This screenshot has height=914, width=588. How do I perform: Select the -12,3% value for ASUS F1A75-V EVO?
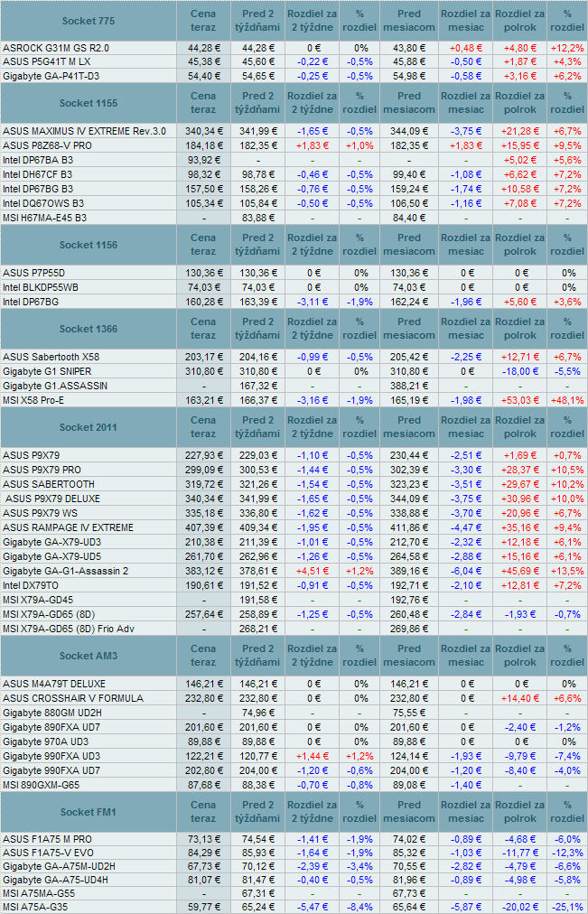pos(567,853)
